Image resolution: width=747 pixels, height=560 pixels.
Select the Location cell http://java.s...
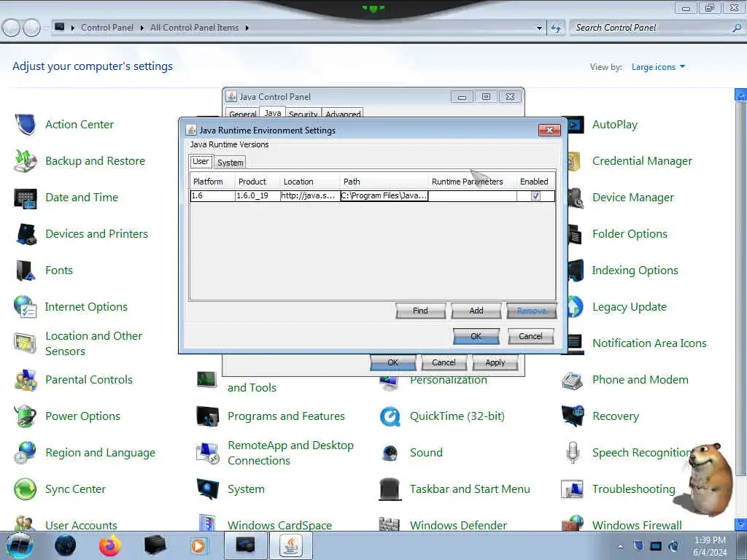(x=310, y=195)
